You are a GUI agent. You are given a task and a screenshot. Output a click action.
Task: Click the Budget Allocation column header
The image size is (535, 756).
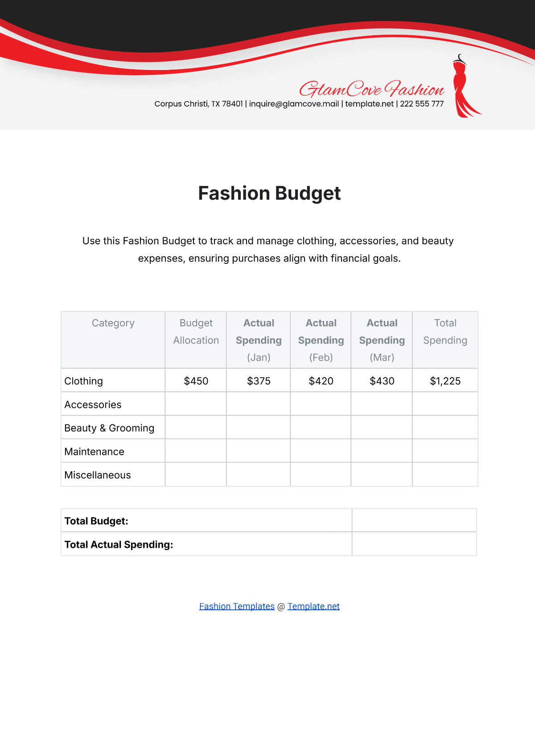(196, 332)
